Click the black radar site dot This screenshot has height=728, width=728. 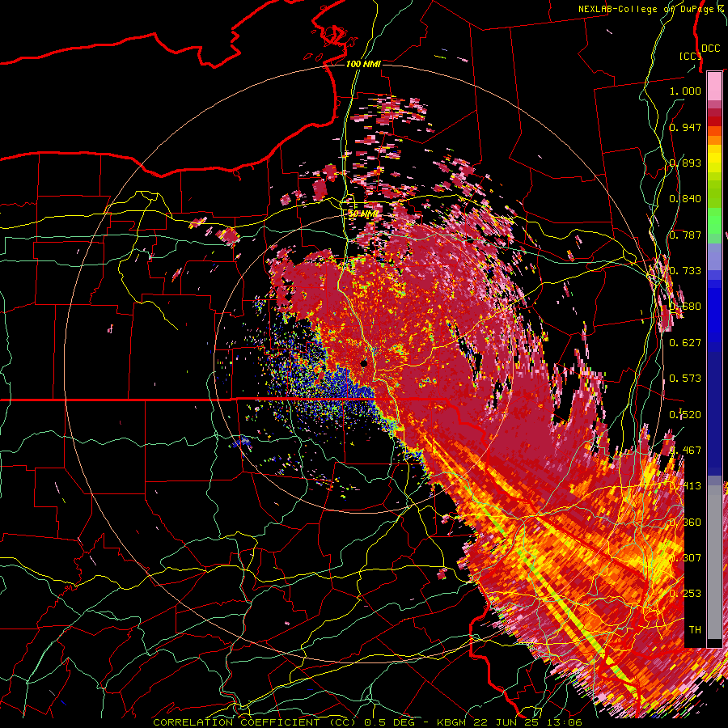point(364,363)
